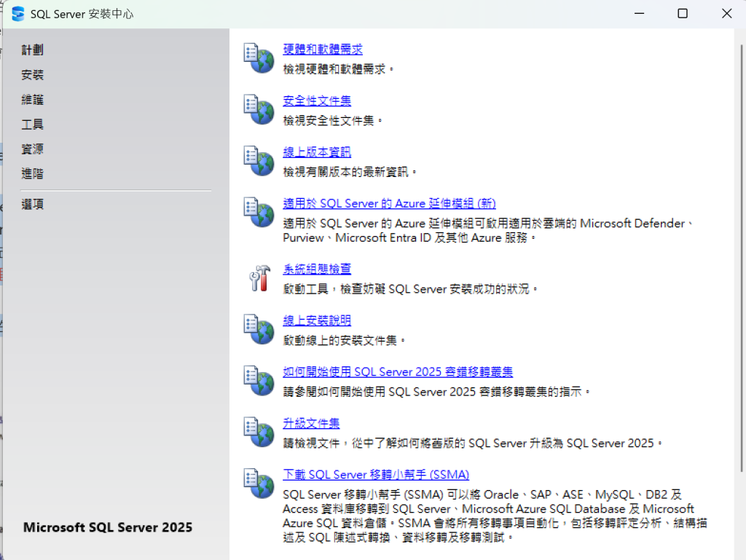
Task: Click the SSMA description mentioning Oracle and MySQL
Action: pos(495,516)
